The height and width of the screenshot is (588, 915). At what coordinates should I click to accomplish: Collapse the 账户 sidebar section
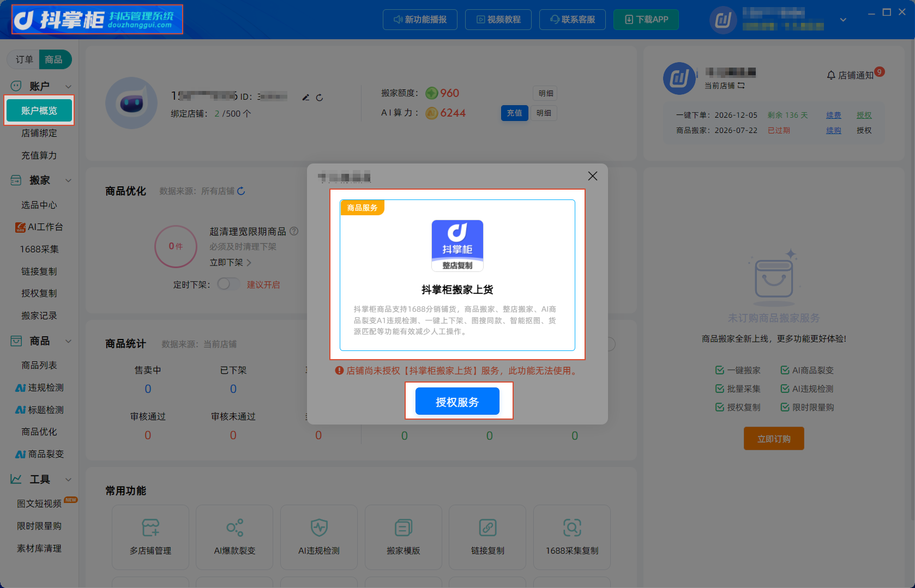(x=68, y=86)
